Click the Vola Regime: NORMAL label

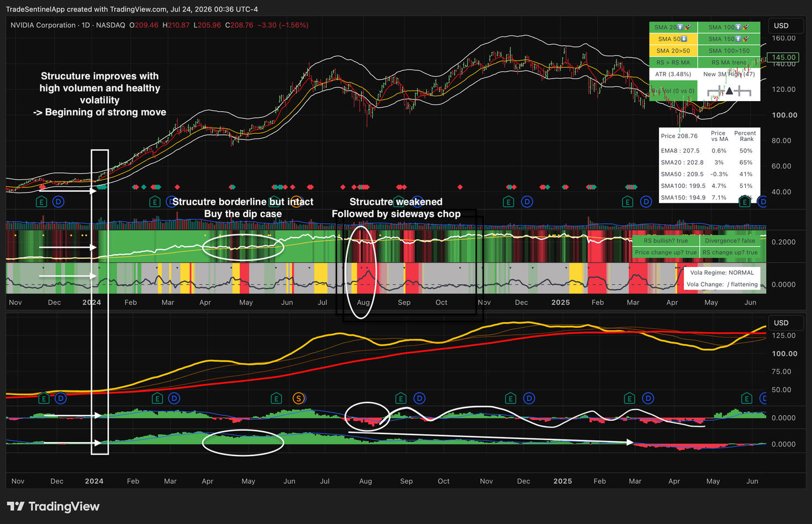coord(722,273)
